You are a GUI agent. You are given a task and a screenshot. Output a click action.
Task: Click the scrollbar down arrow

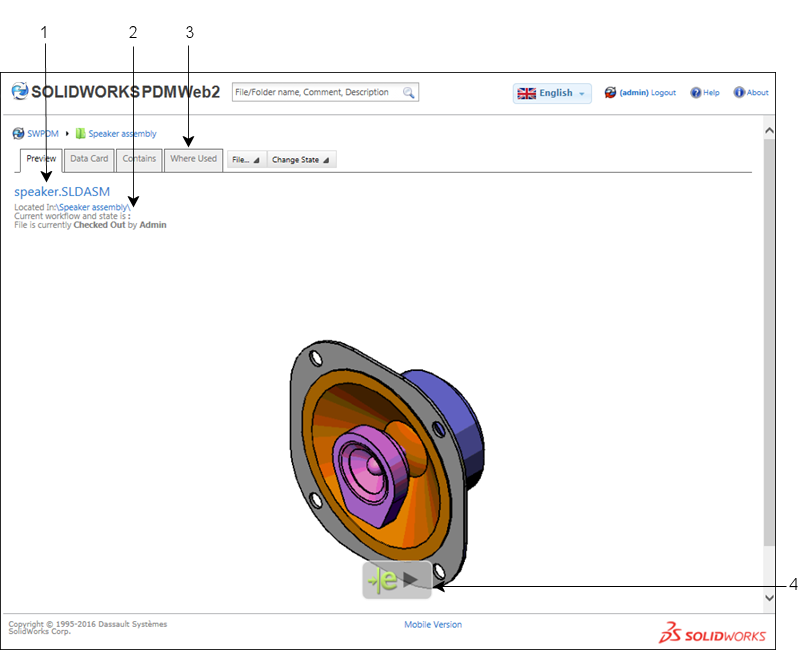tap(769, 597)
